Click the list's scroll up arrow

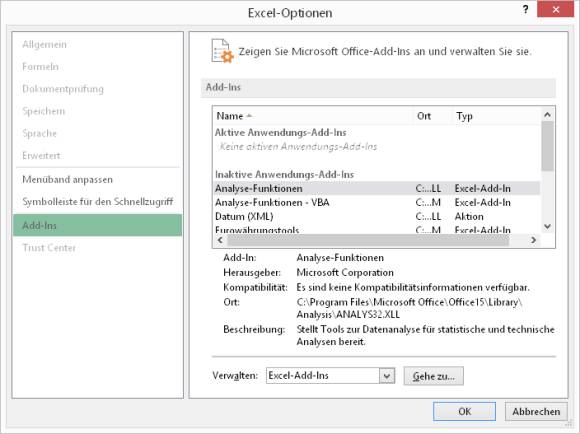pyautogui.click(x=547, y=115)
